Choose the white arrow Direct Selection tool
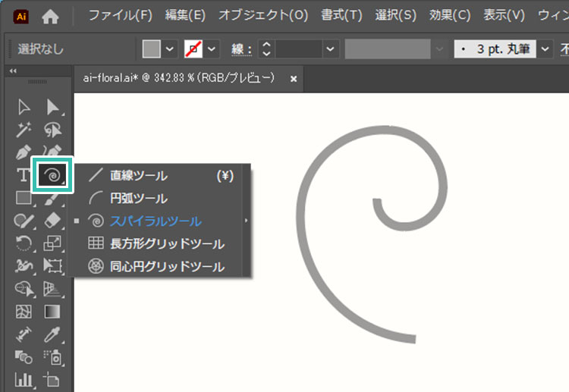 (x=24, y=108)
